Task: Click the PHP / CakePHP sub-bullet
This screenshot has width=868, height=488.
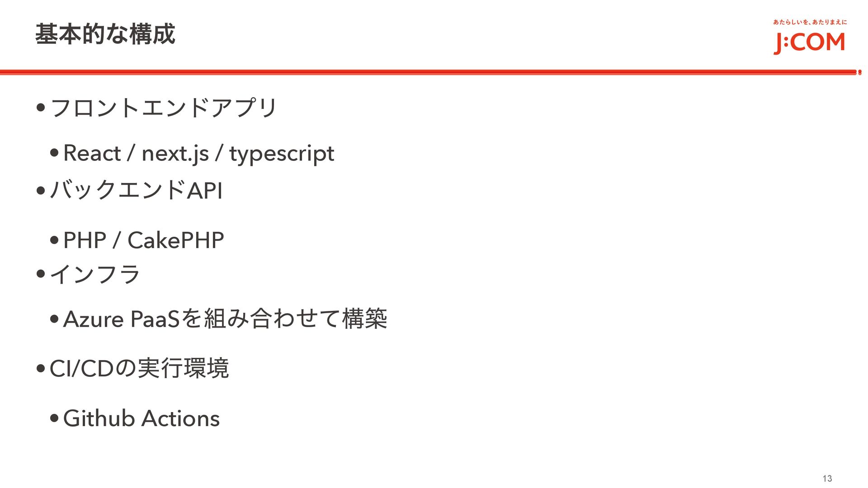Action: [x=143, y=240]
